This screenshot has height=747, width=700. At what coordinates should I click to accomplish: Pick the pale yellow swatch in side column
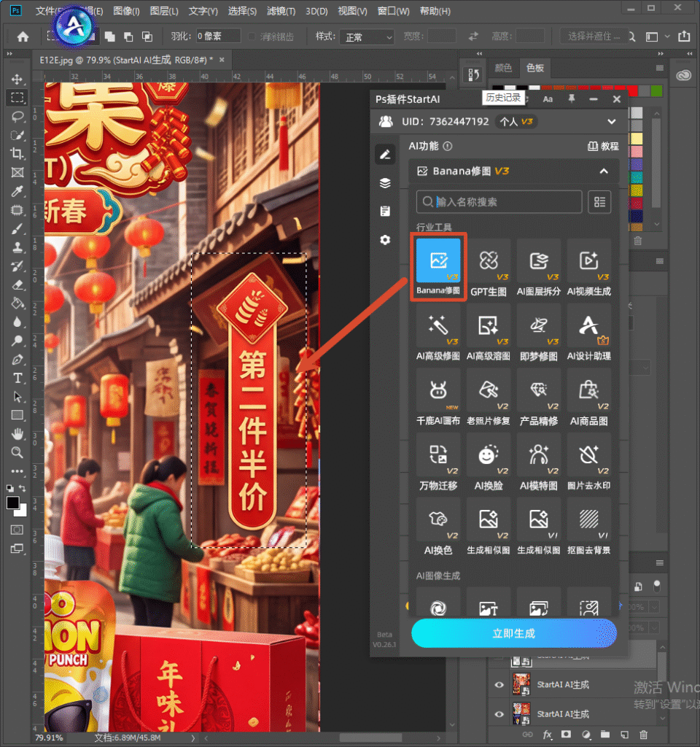coord(637,139)
